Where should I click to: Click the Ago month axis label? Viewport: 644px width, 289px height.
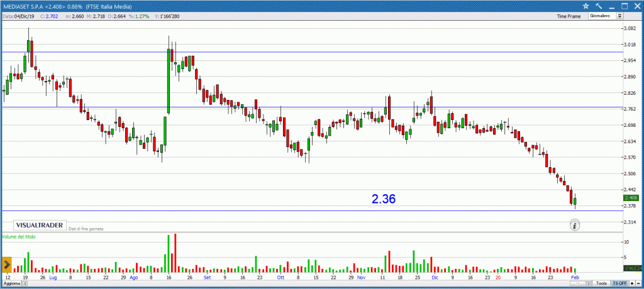[133, 278]
